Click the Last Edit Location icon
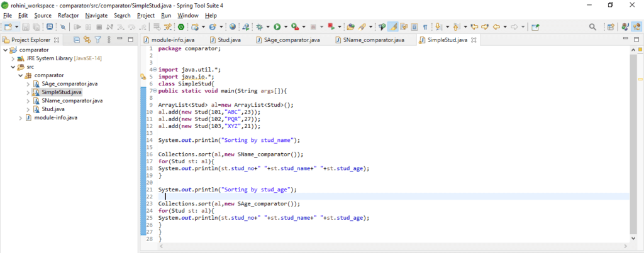 coord(474,27)
